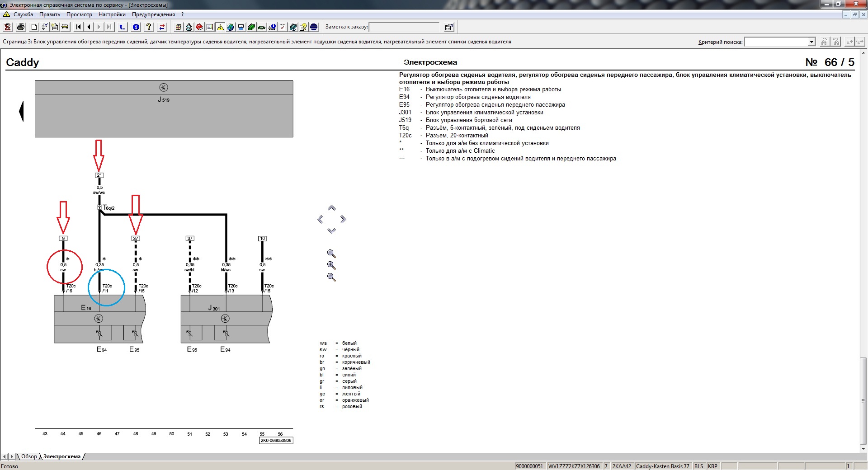This screenshot has width=868, height=470.
Task: Open the Просмотр menu
Action: coord(79,14)
